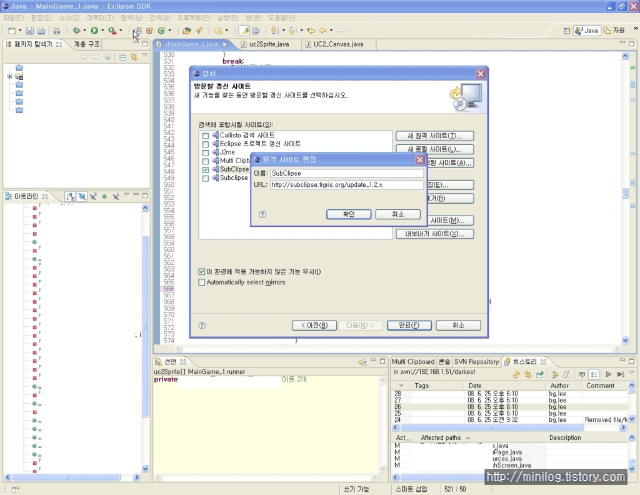Check the Eclipse project update site checkbox
Viewport: 640px width, 495px height.
click(x=205, y=144)
